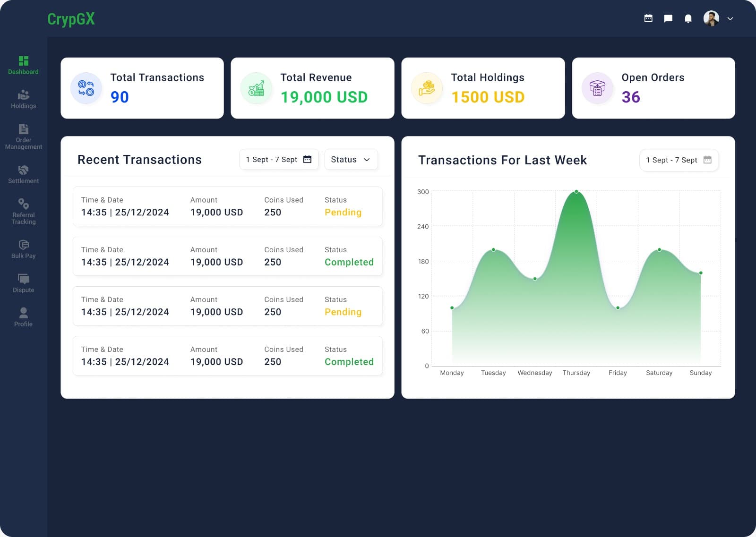Click the Thursday peak data point
The height and width of the screenshot is (537, 756).
(576, 192)
